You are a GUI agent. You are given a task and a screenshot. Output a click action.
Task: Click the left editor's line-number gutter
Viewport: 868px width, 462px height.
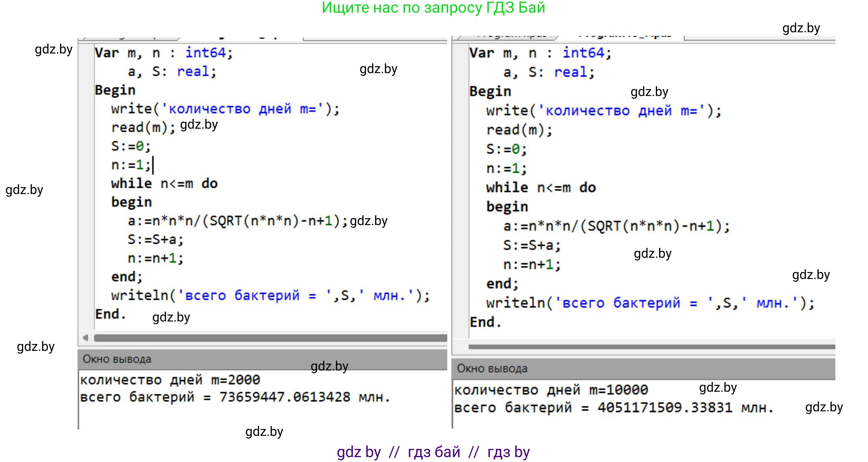tap(86, 184)
